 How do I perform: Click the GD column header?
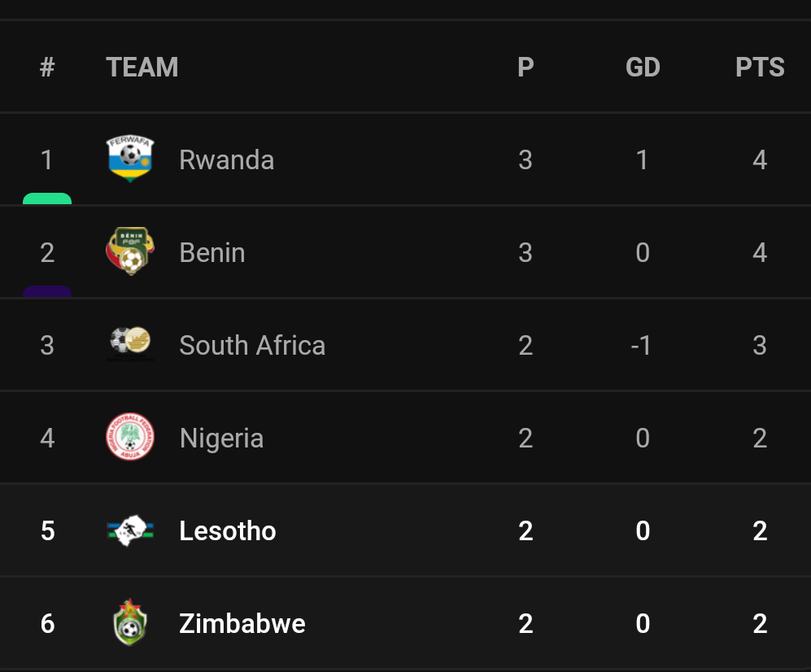click(x=642, y=67)
